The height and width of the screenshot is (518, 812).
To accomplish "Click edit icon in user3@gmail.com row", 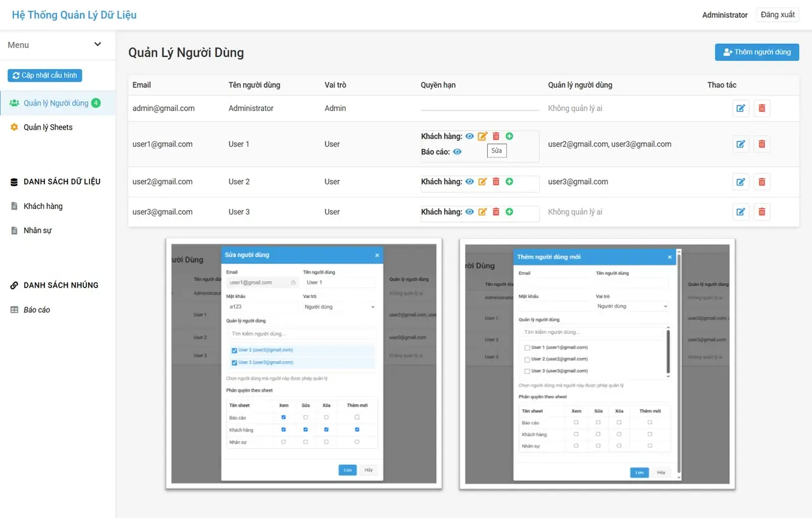I will 740,212.
